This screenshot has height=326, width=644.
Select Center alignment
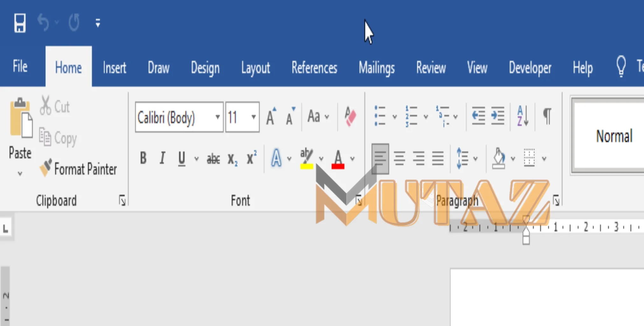click(400, 159)
